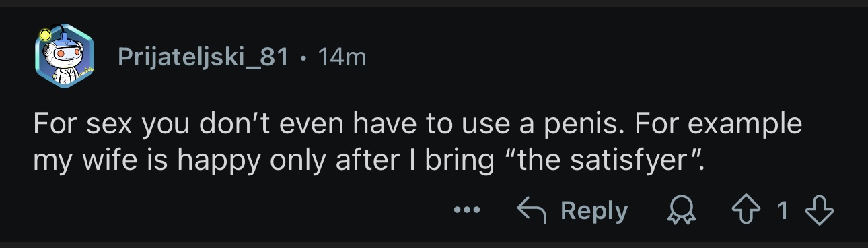
Task: Click the comment's first line starting "For sex"
Action: pyautogui.click(x=417, y=125)
